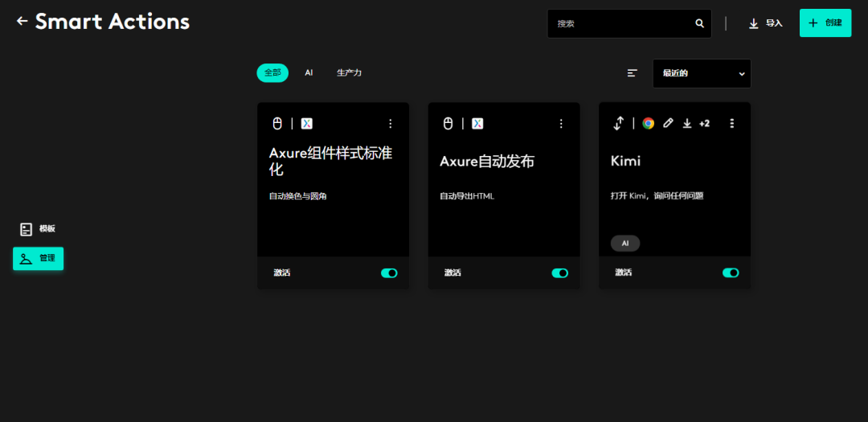The height and width of the screenshot is (422, 868).
Task: Click the Chrome icon on Kimi card
Action: (x=649, y=124)
